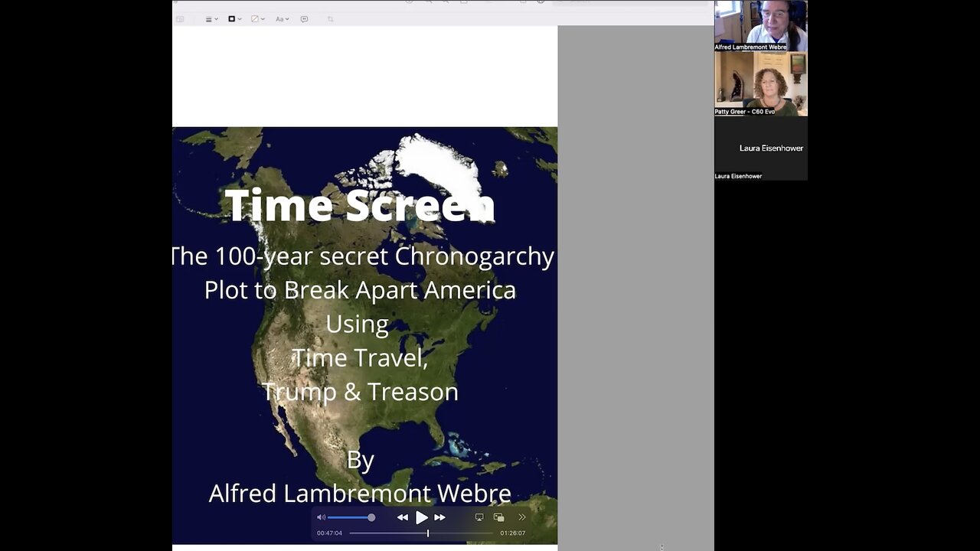Image resolution: width=980 pixels, height=551 pixels.
Task: Click author name Alfred Lambremont Webre on slide
Action: (360, 493)
